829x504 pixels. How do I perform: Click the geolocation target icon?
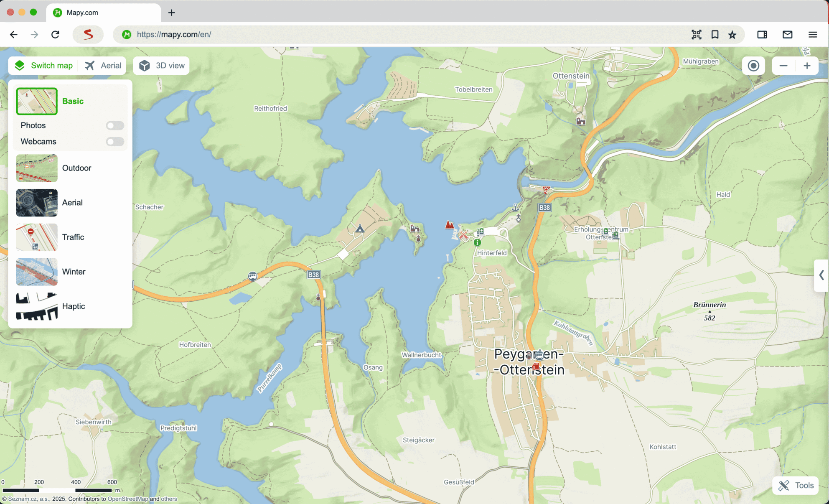[x=753, y=66]
